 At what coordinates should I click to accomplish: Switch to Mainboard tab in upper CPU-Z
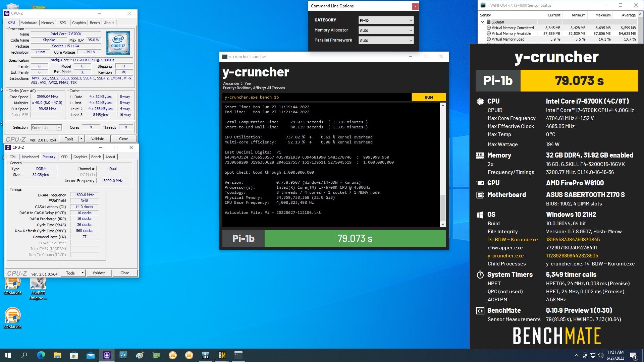29,23
